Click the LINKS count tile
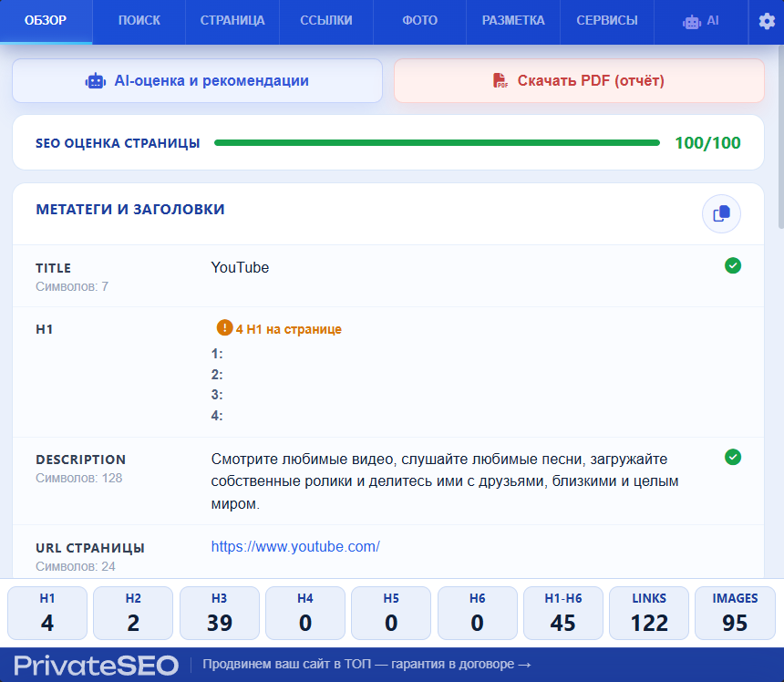Viewport: 784px width, 682px height. pos(649,613)
